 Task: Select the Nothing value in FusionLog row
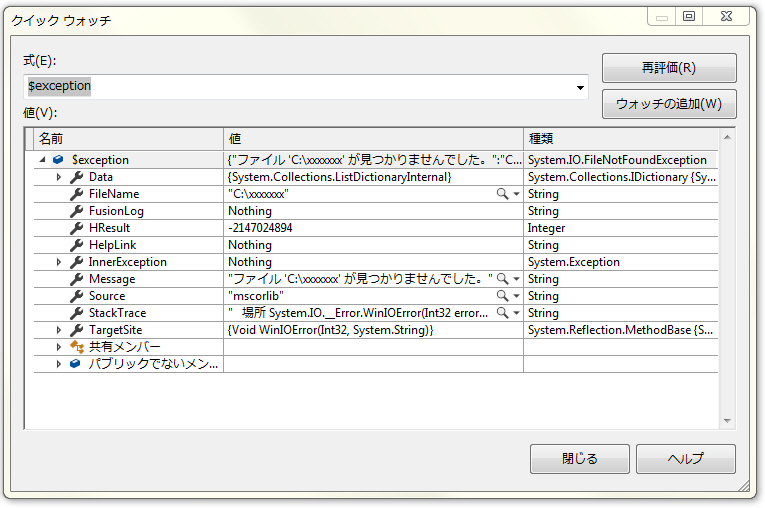(250, 211)
